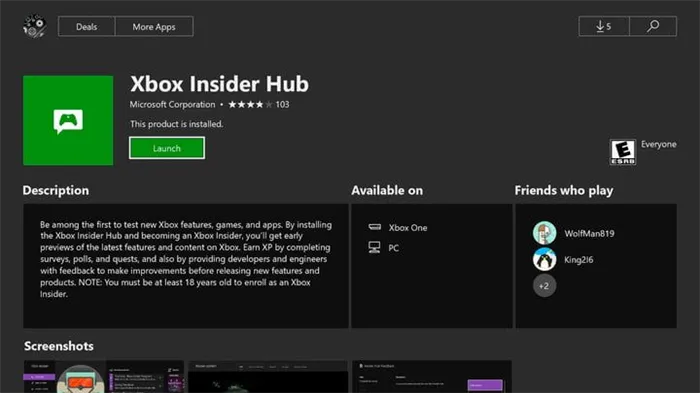Click the Screenshots heading
The height and width of the screenshot is (393, 700).
point(59,346)
